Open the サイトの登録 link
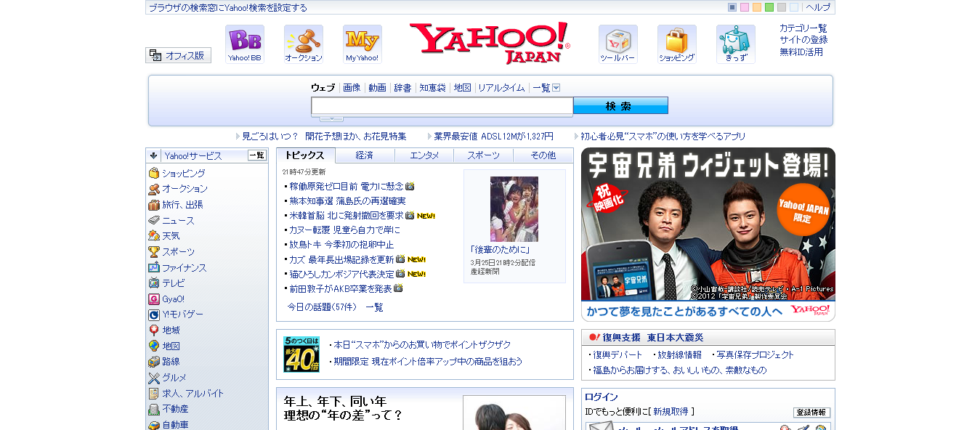Viewport: 980px width, 430px height. [x=803, y=40]
